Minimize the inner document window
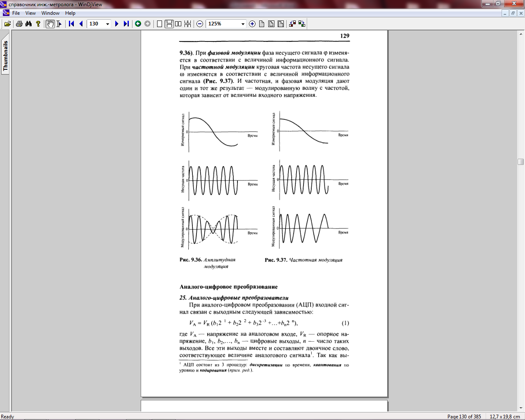525x420 pixels. pyautogui.click(x=505, y=13)
